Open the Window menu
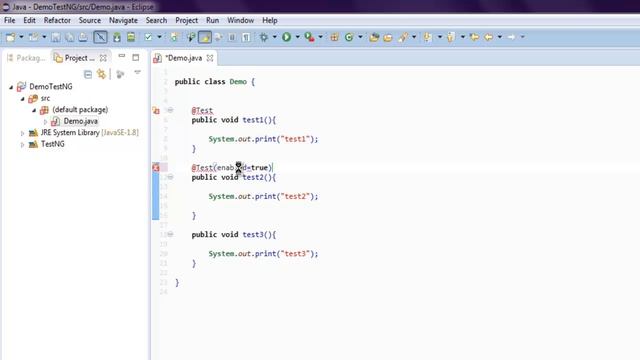 coord(241,20)
